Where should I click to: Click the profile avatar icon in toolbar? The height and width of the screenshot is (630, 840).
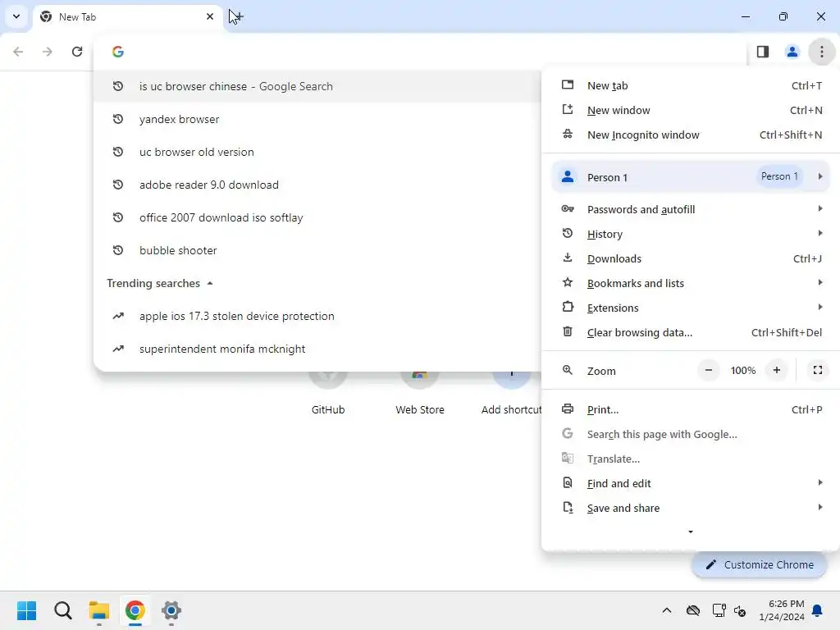pyautogui.click(x=792, y=52)
